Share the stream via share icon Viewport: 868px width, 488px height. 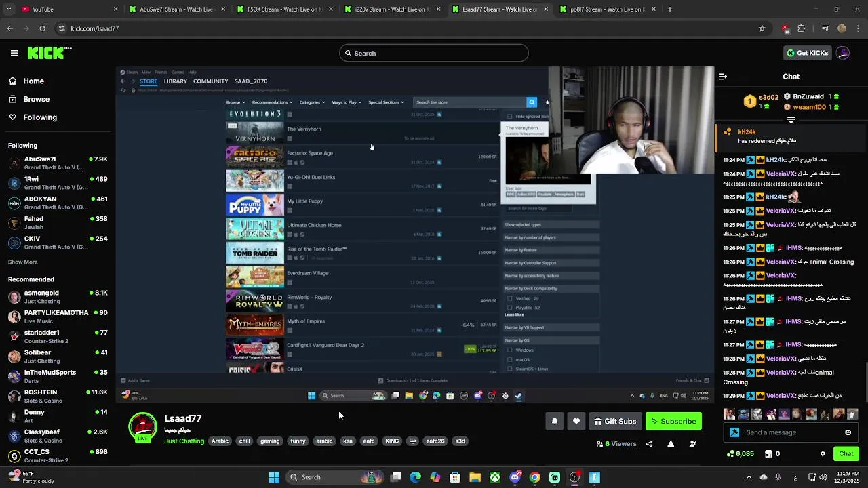(649, 444)
